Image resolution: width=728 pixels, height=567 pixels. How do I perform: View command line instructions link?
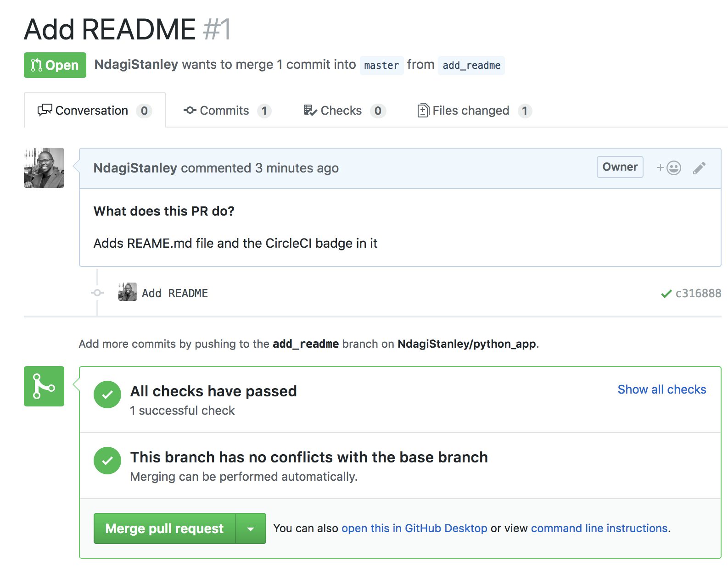coord(599,528)
